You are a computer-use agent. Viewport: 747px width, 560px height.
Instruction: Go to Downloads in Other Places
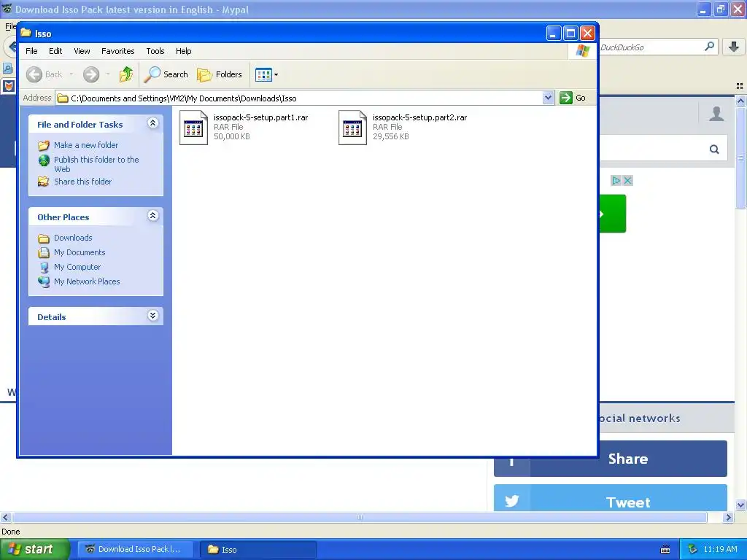click(73, 238)
